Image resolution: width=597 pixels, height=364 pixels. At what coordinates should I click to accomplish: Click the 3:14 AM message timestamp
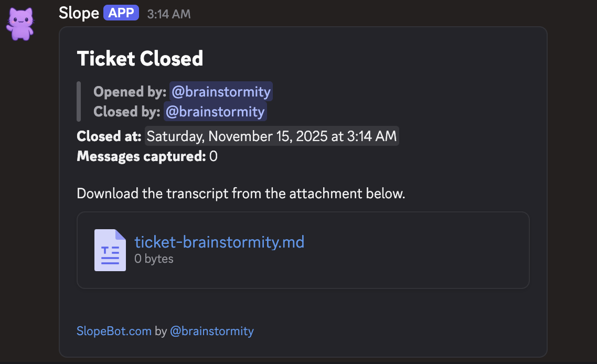[168, 14]
